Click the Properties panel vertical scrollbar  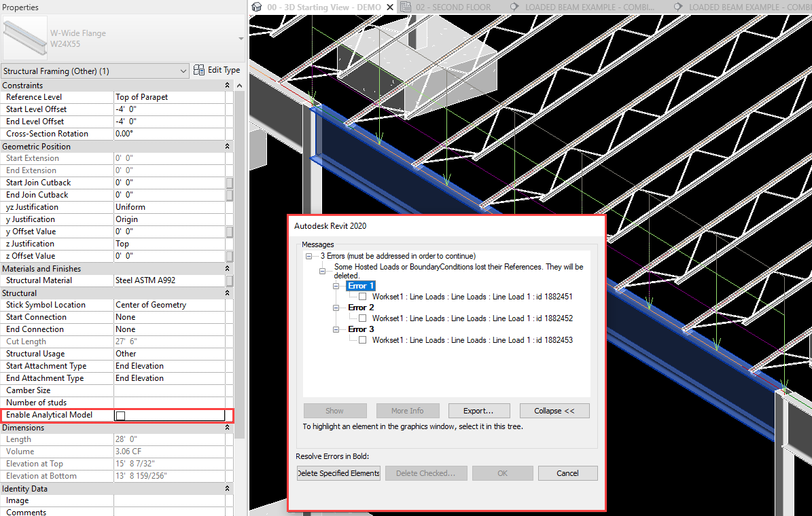239,264
